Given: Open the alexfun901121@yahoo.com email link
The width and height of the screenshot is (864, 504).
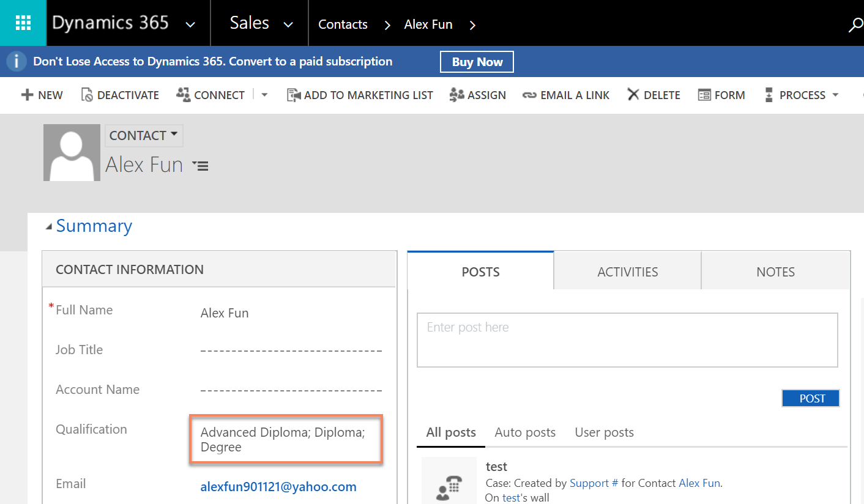Looking at the screenshot, I should point(278,486).
